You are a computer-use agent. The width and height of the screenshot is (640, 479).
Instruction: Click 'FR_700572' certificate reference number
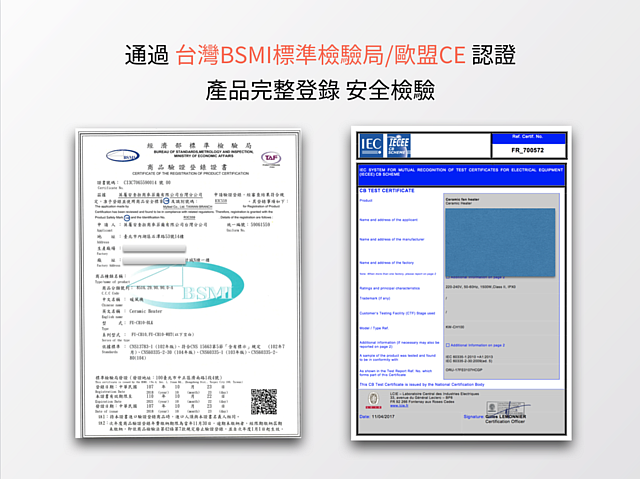527,150
